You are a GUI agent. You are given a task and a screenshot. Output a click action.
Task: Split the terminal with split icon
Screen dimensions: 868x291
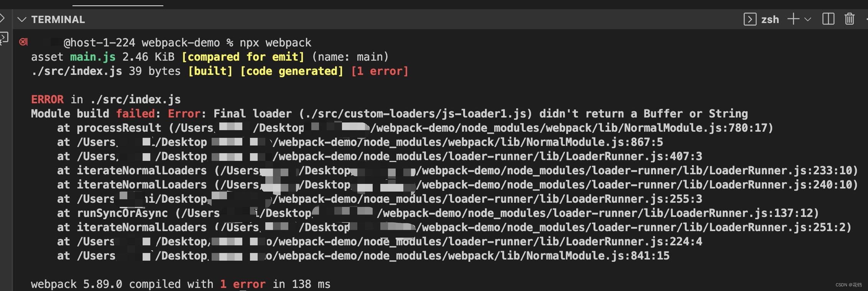tap(828, 19)
